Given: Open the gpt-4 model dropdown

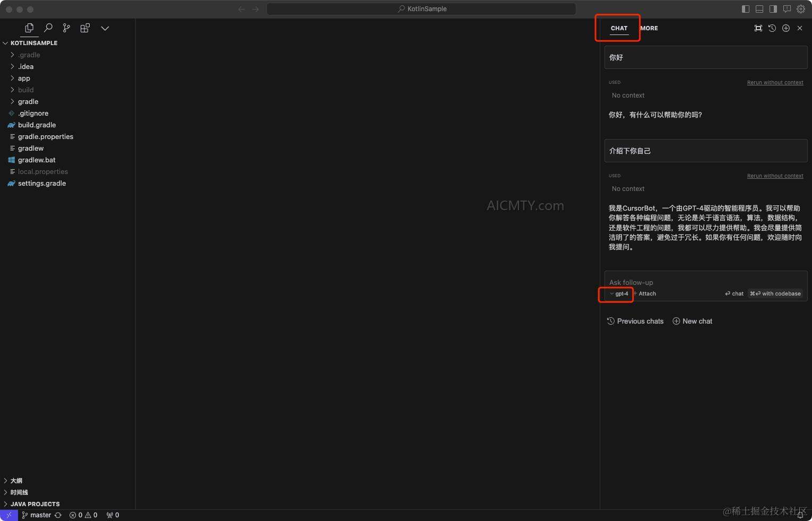Looking at the screenshot, I should pos(618,293).
